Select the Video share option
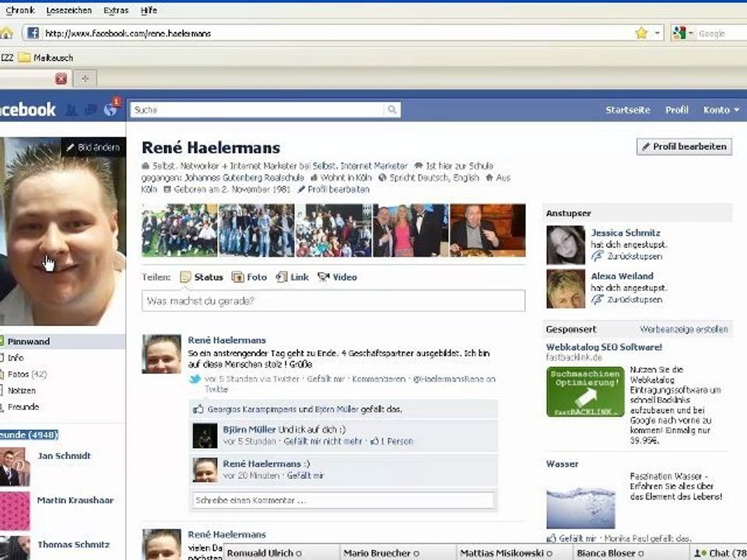This screenshot has width=747, height=560. [337, 277]
